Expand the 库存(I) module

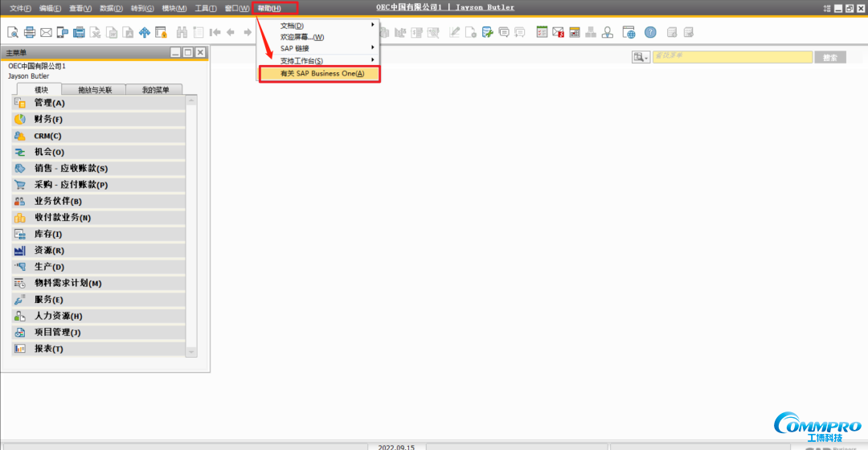(48, 234)
